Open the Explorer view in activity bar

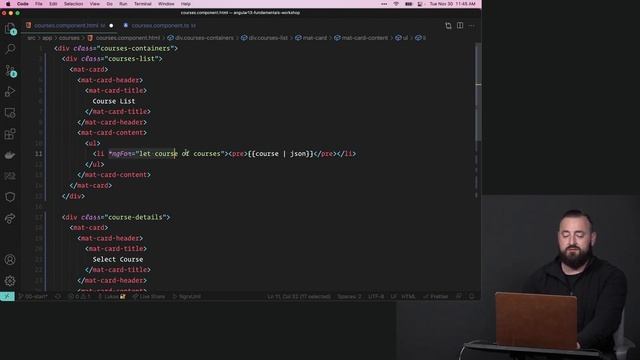tap(10, 28)
